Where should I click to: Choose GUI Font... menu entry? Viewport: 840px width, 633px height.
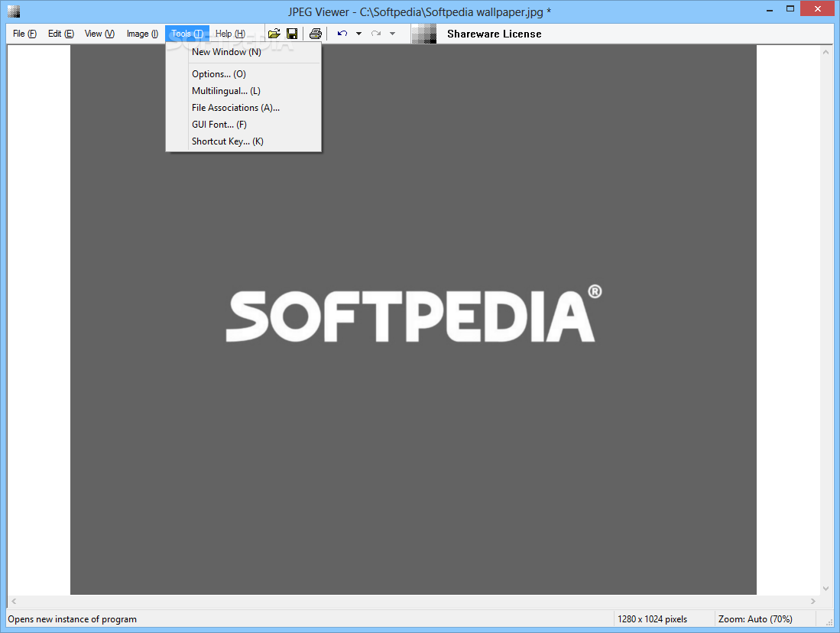[244, 125]
